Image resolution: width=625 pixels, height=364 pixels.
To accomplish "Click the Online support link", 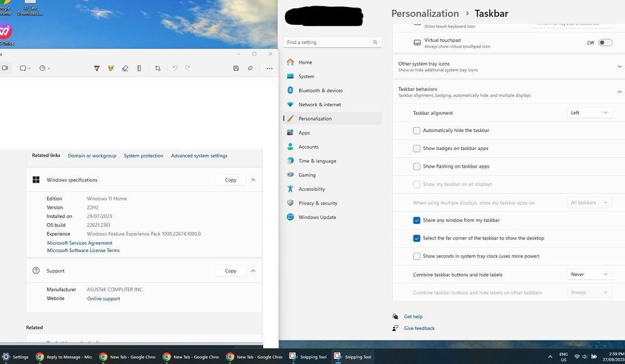I will pos(103,298).
